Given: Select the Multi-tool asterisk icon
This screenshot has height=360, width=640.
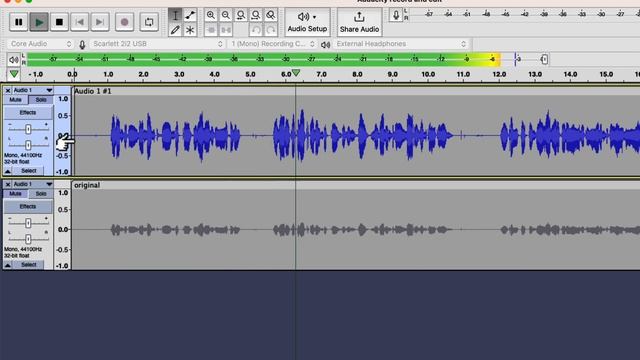Looking at the screenshot, I should (x=190, y=30).
